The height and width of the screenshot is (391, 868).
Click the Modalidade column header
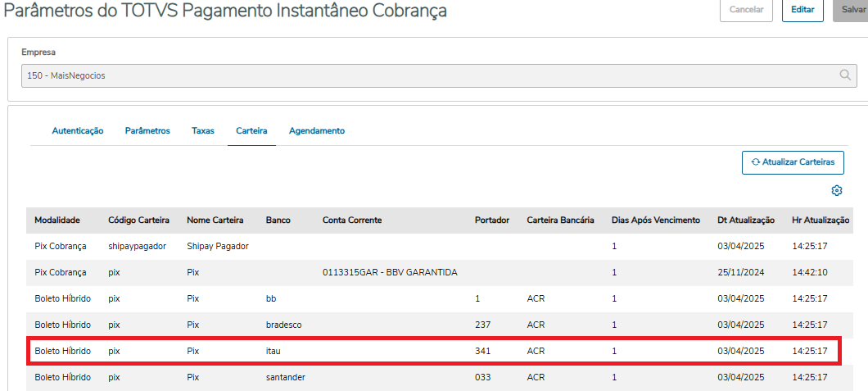pos(57,220)
